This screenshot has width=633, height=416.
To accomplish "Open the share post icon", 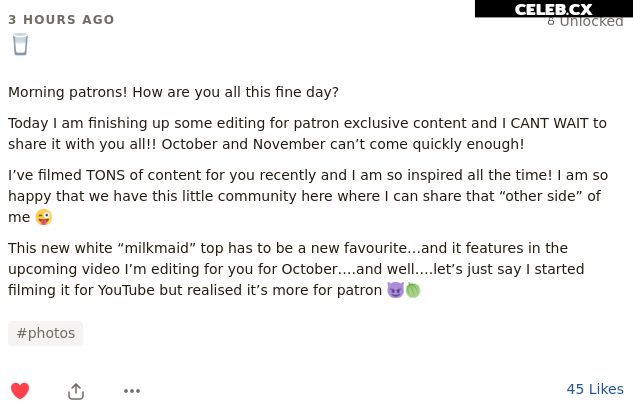I will pos(76,391).
